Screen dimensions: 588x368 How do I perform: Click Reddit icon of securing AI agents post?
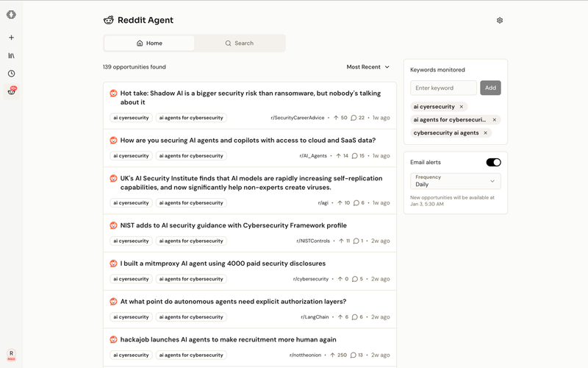point(113,141)
